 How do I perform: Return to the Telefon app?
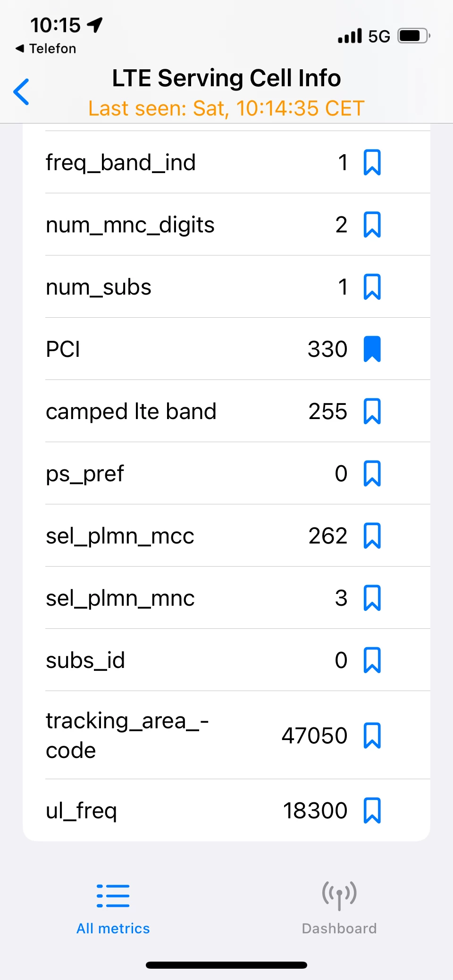coord(46,49)
